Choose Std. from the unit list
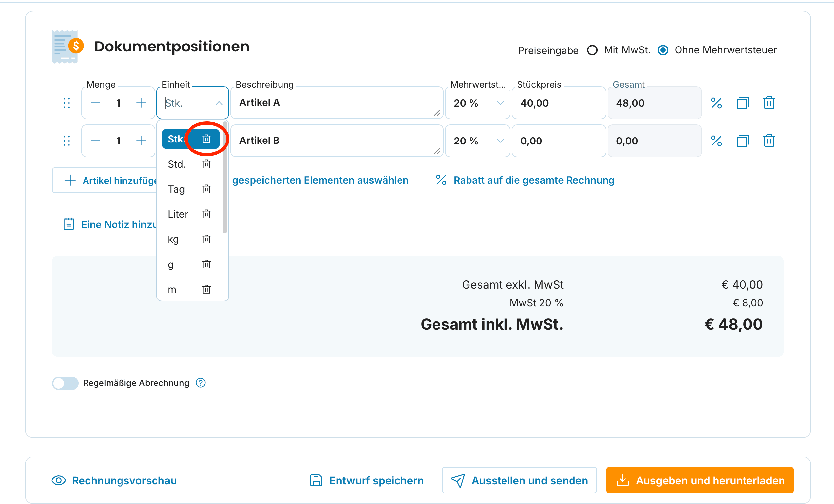The image size is (834, 504). pos(177,164)
